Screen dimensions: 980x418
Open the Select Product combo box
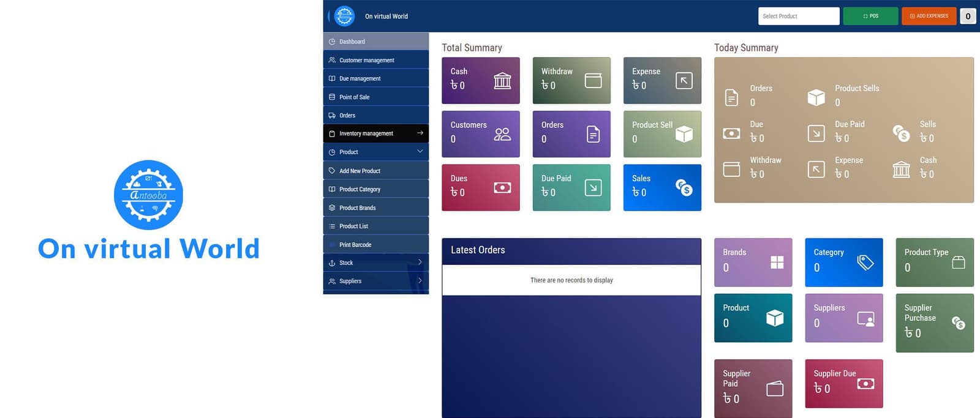pyautogui.click(x=799, y=16)
